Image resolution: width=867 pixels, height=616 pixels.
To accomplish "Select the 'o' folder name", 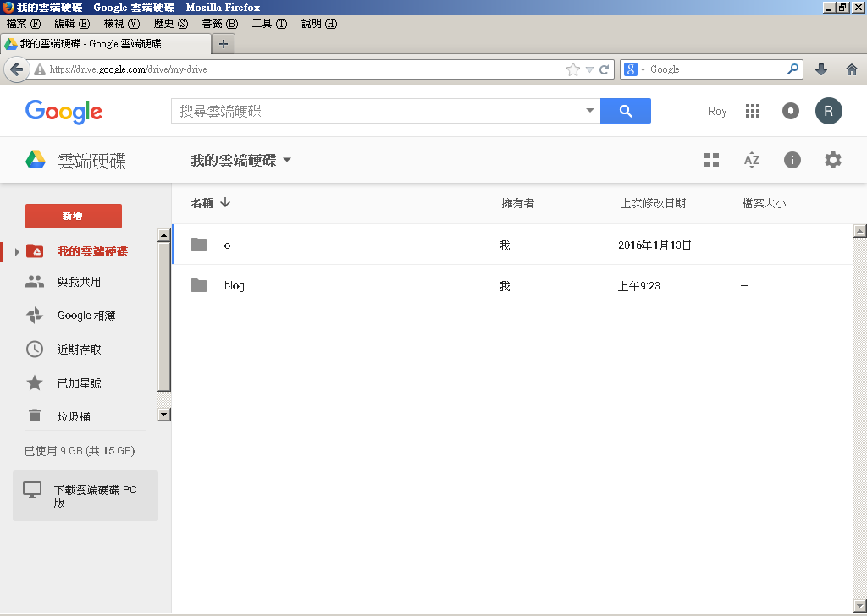I will pyautogui.click(x=227, y=245).
